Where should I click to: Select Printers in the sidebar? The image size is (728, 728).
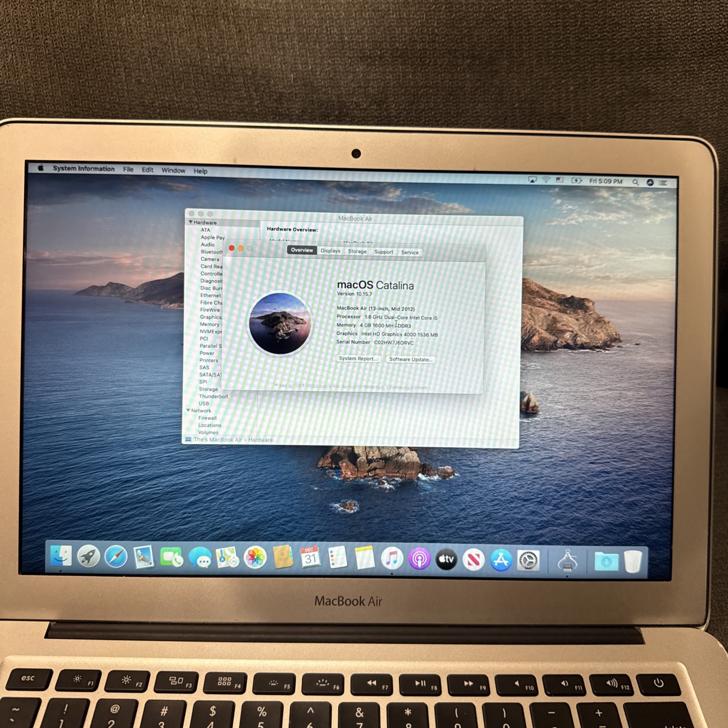pos(209,360)
